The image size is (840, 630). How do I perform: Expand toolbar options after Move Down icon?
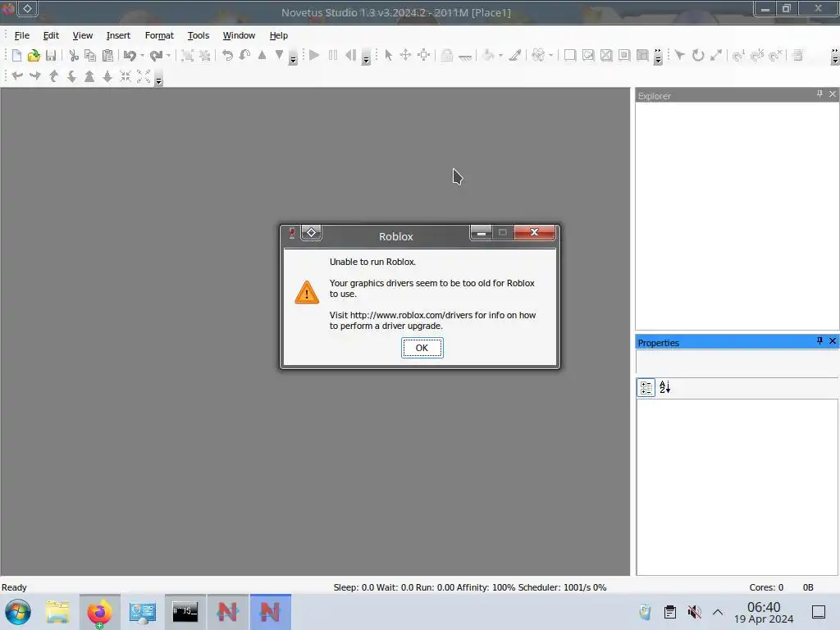293,57
